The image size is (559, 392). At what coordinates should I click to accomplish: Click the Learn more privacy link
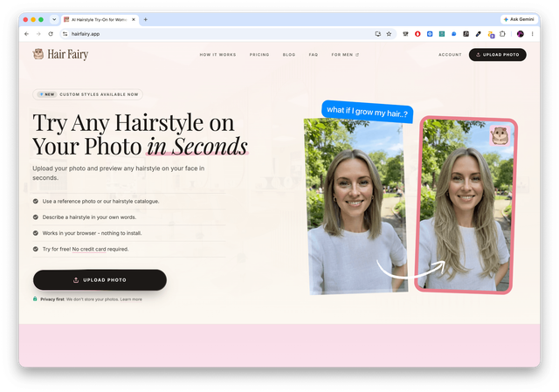click(131, 299)
